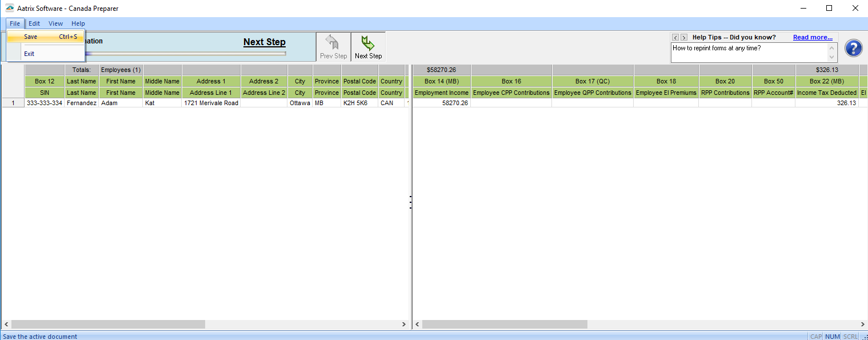Open the blue help question mark icon

[853, 48]
